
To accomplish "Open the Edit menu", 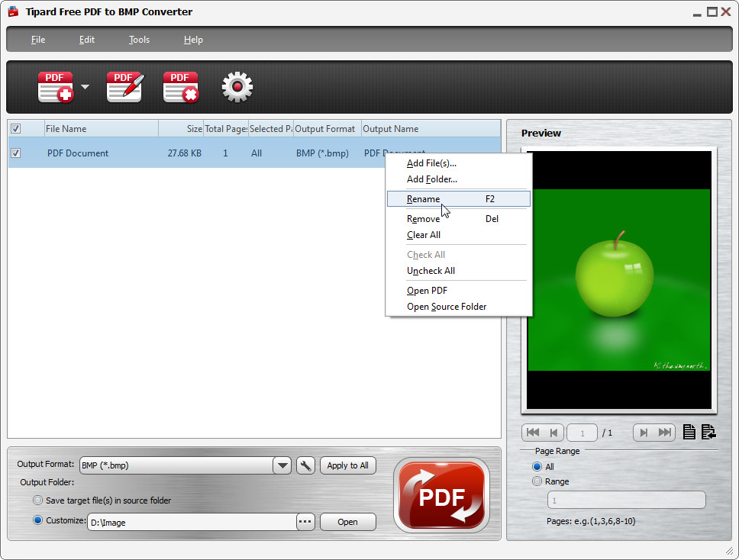I will [87, 40].
